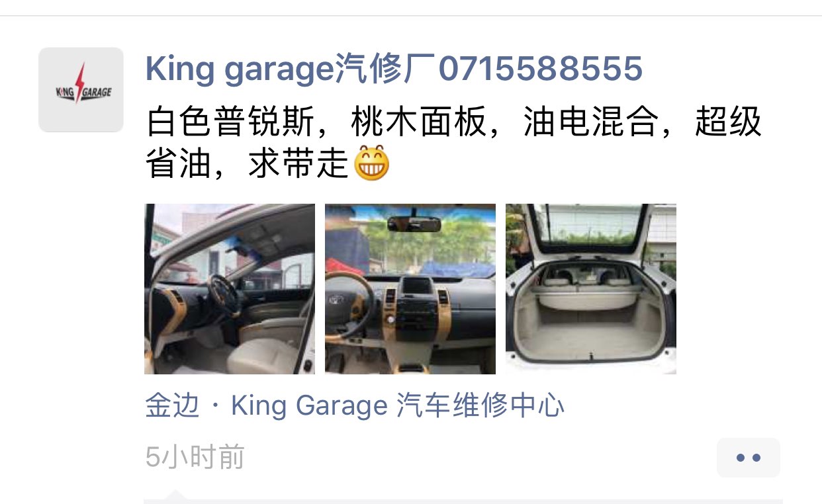
Task: Click the steering wheel in the first photo
Action: tap(224, 295)
